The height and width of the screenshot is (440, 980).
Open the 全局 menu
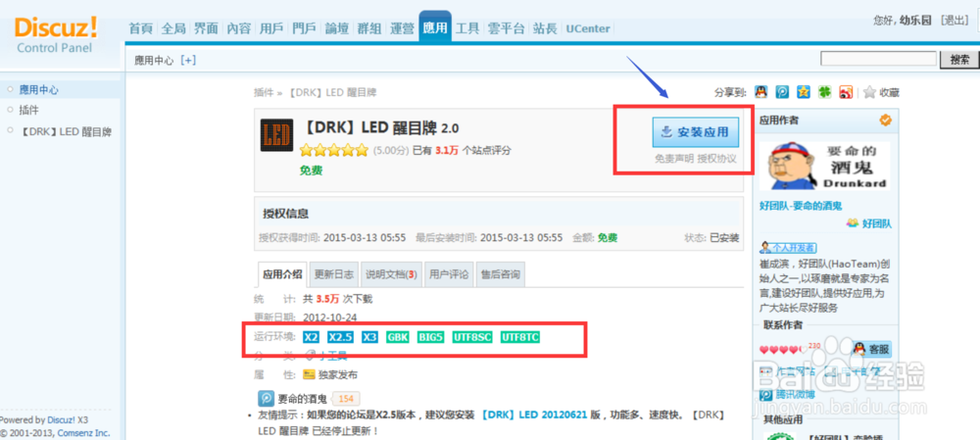coord(173,28)
